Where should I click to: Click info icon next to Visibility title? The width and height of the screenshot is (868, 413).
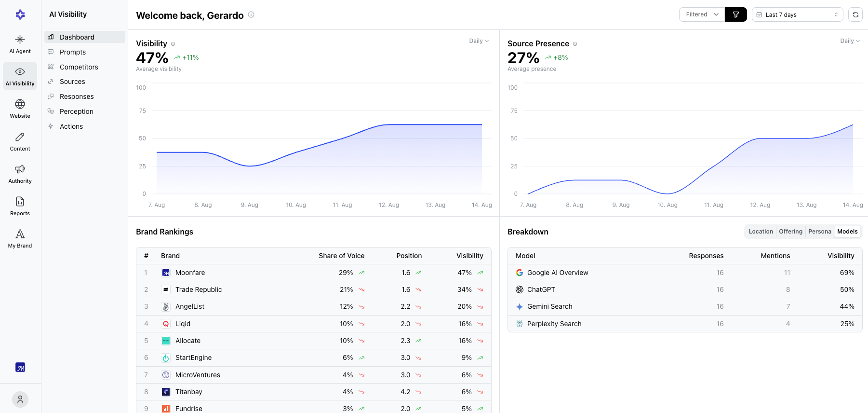tap(173, 44)
